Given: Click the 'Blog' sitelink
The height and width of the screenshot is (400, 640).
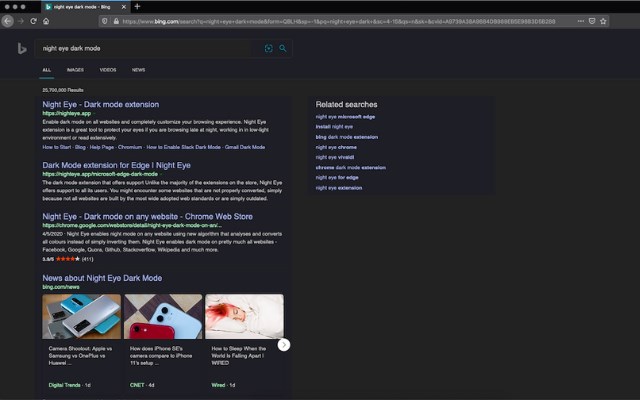Looking at the screenshot, I should point(80,147).
